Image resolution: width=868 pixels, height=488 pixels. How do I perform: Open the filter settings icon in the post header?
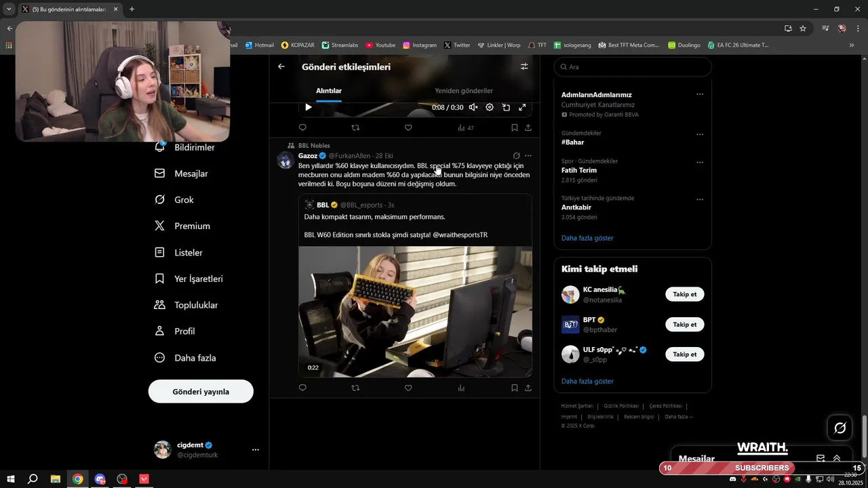[524, 67]
